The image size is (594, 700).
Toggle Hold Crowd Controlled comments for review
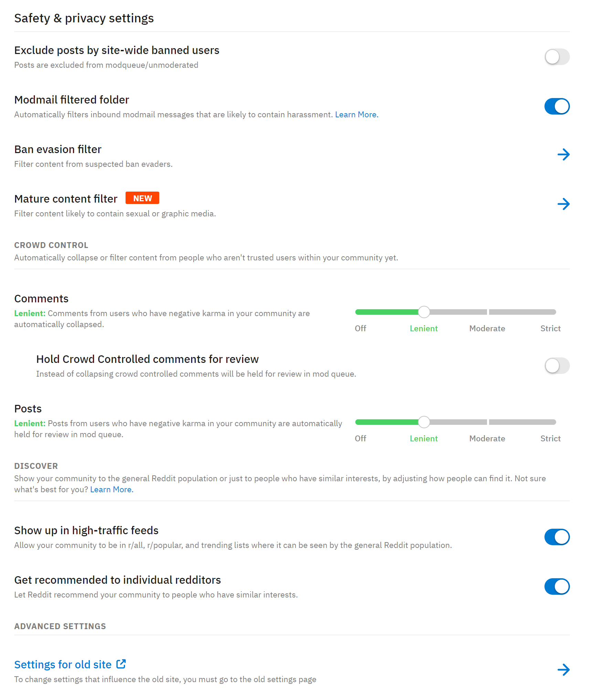557,365
